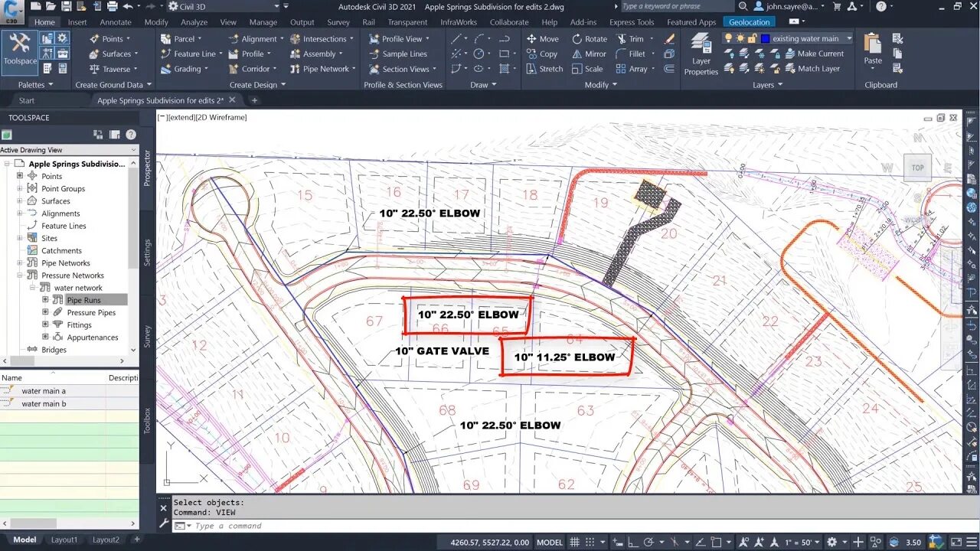Open the Autodesk App Store cart icon
This screenshot has width=980, height=551.
838,6
